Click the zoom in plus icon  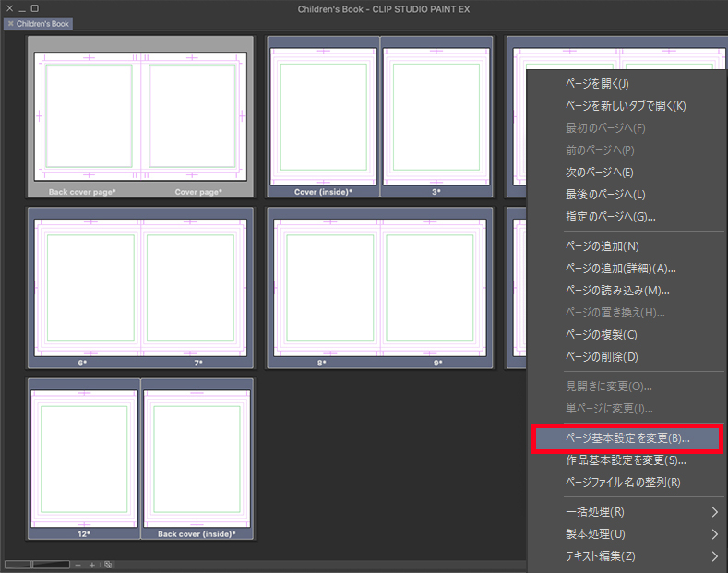92,564
